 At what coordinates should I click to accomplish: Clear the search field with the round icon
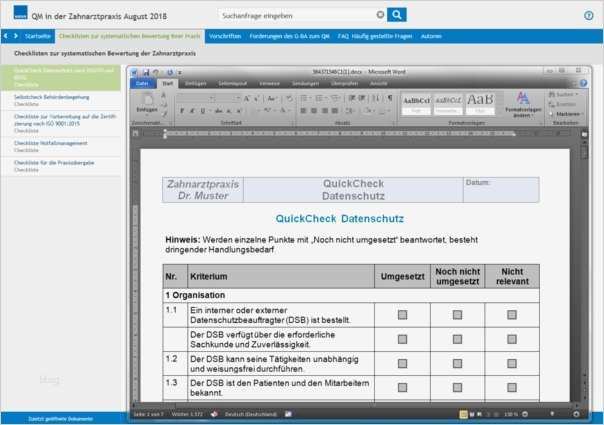coord(380,15)
